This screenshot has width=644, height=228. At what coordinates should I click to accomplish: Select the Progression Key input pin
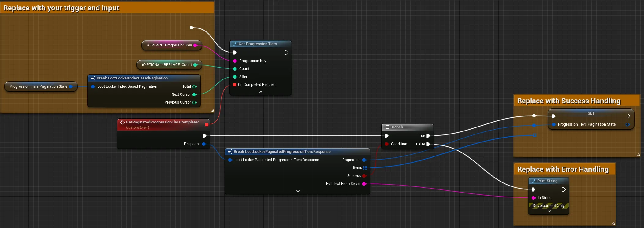[x=235, y=61]
